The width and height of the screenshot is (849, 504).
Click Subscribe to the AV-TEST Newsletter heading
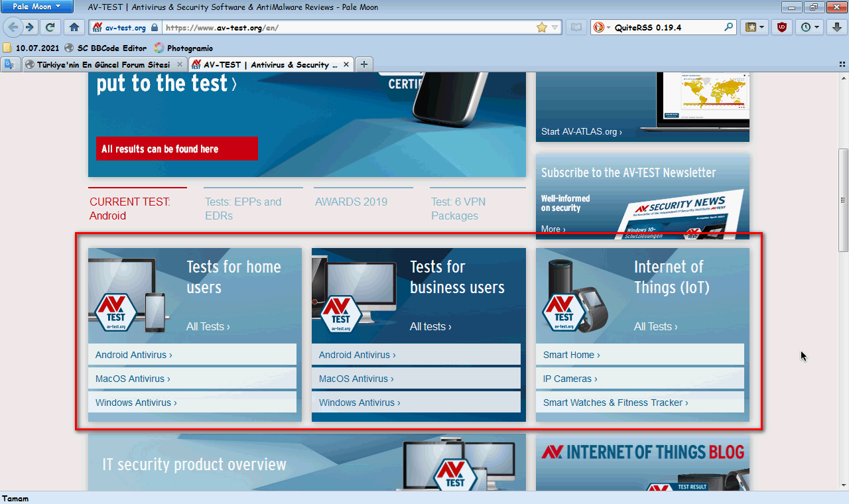pyautogui.click(x=628, y=172)
